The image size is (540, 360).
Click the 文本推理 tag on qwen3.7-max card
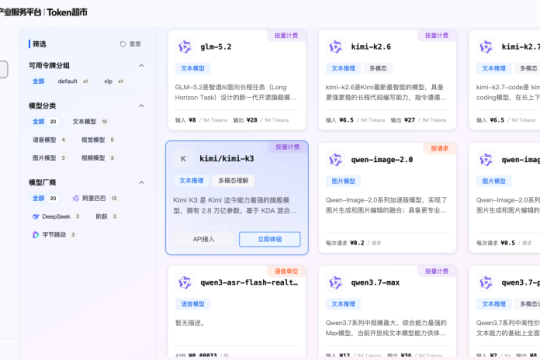click(343, 304)
